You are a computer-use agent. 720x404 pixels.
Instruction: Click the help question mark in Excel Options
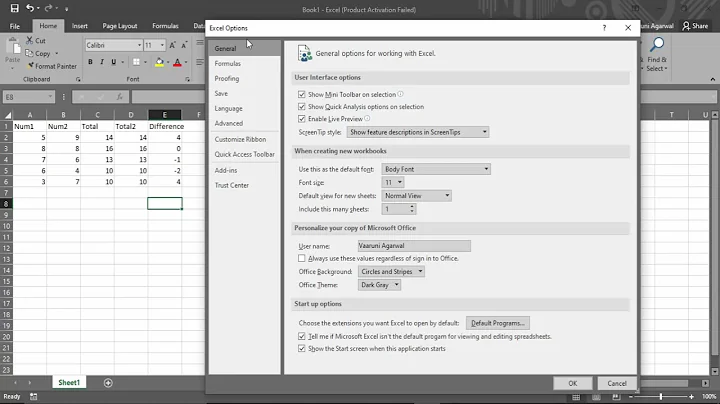click(x=604, y=28)
